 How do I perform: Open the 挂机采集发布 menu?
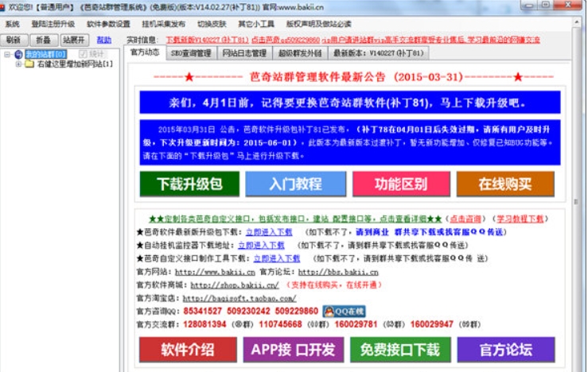163,24
